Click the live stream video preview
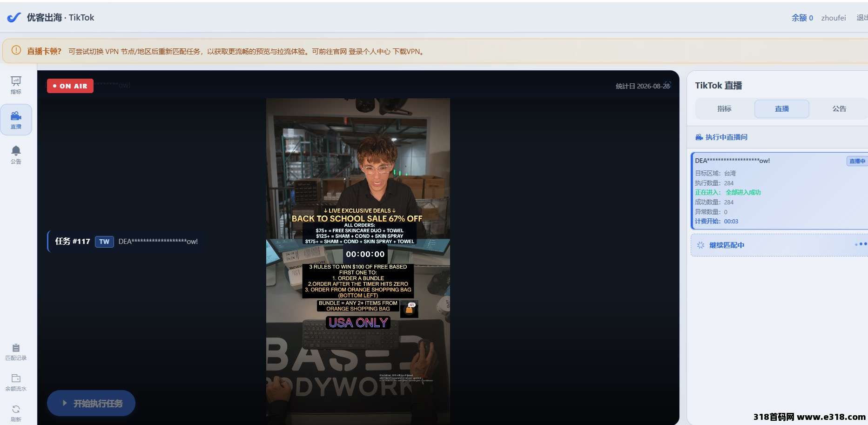The width and height of the screenshot is (868, 425). tap(358, 261)
